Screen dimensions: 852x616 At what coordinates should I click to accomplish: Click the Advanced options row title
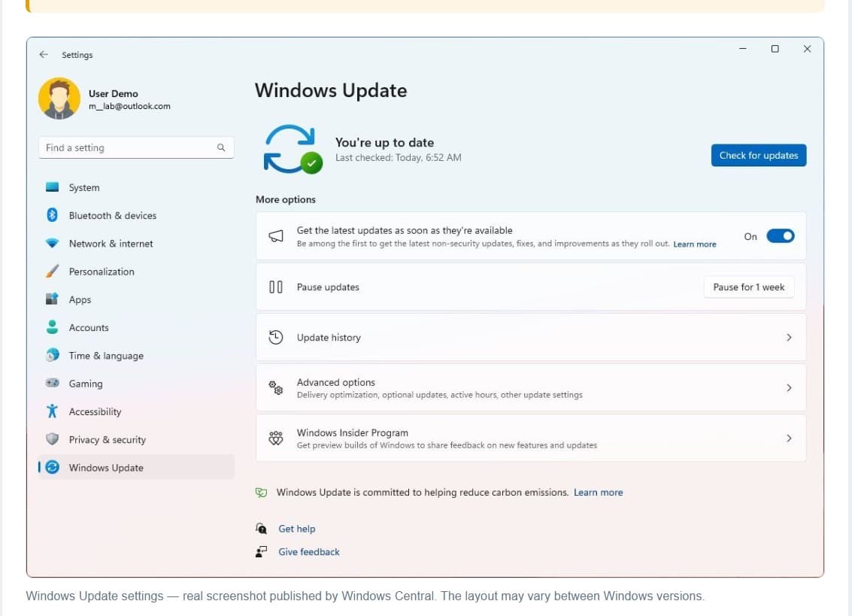(336, 382)
